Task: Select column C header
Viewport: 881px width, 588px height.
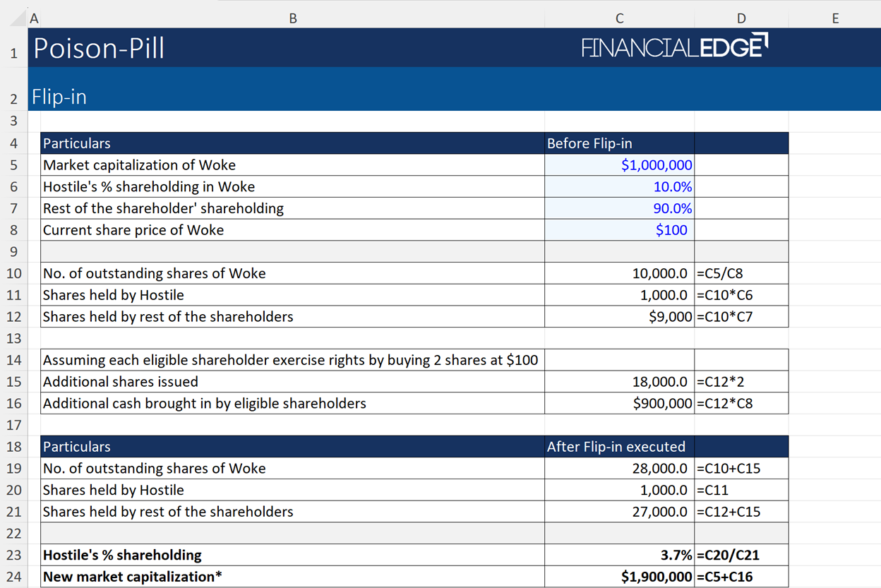Action: (619, 19)
